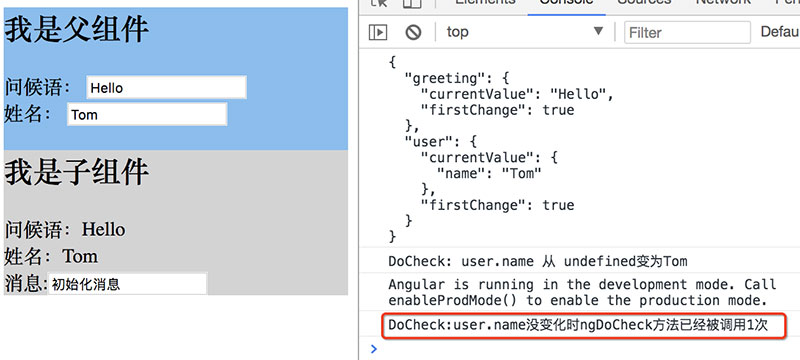Open the Default levels dropdown

(780, 32)
